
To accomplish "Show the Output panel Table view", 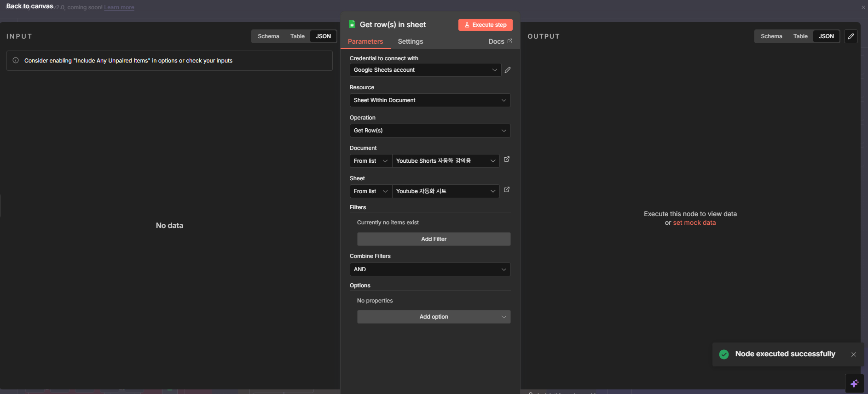I will 800,36.
